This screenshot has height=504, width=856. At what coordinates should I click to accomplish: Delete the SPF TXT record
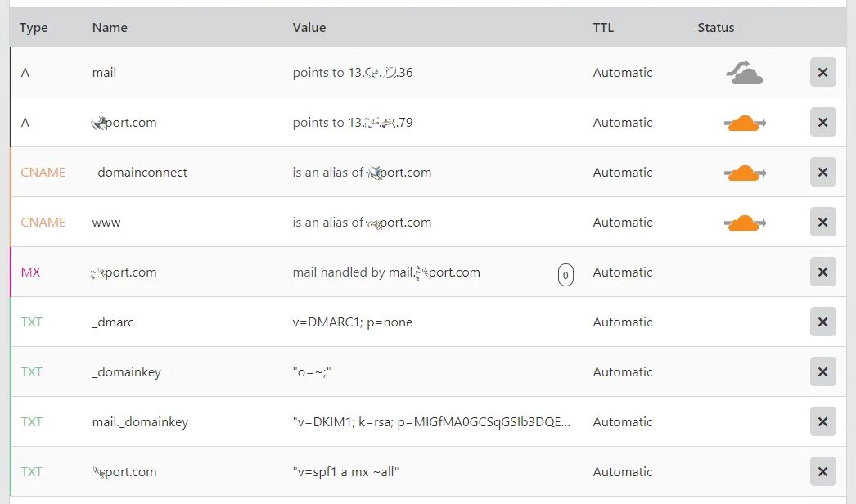pyautogui.click(x=822, y=472)
